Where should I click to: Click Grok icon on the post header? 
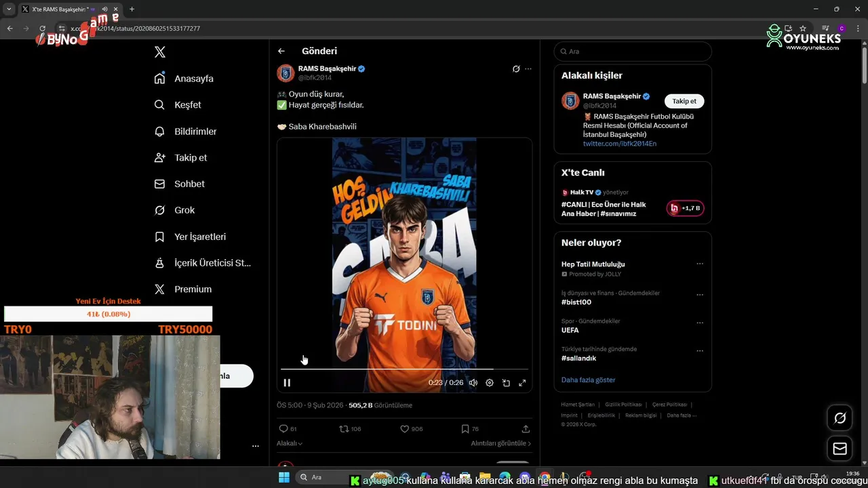pos(516,69)
